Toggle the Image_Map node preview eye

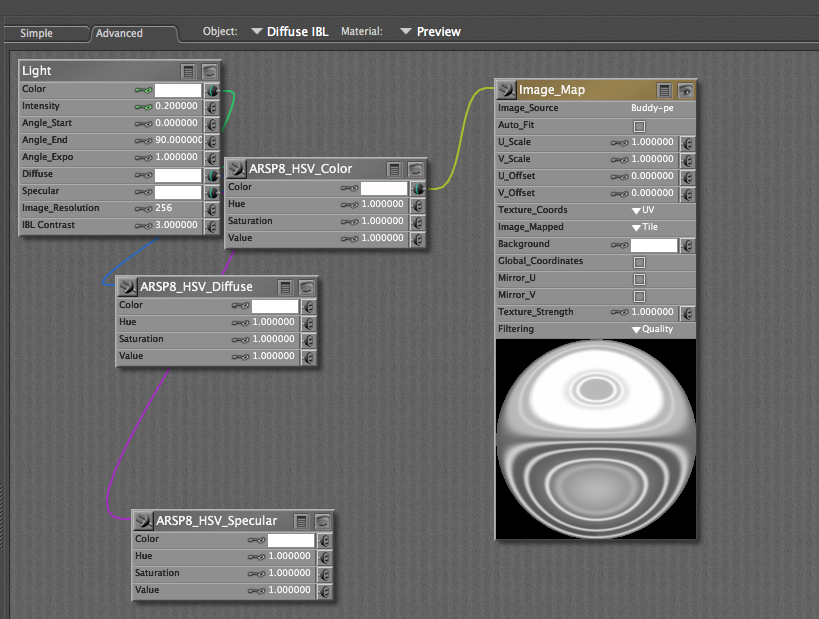pyautogui.click(x=685, y=91)
